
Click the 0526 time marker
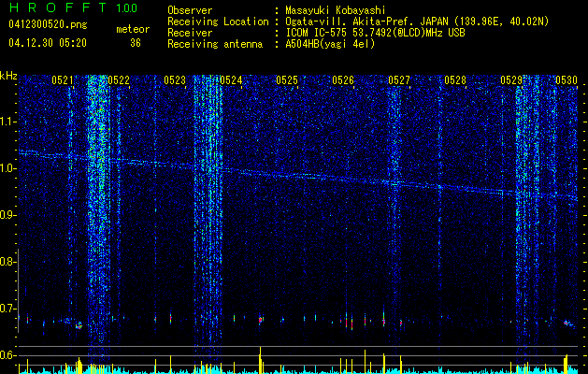(343, 79)
